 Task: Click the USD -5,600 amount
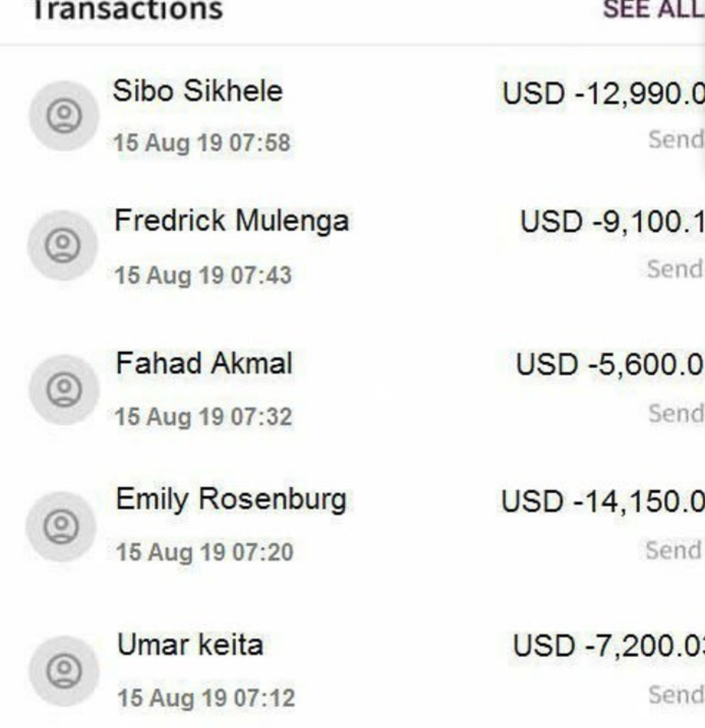pyautogui.click(x=610, y=365)
